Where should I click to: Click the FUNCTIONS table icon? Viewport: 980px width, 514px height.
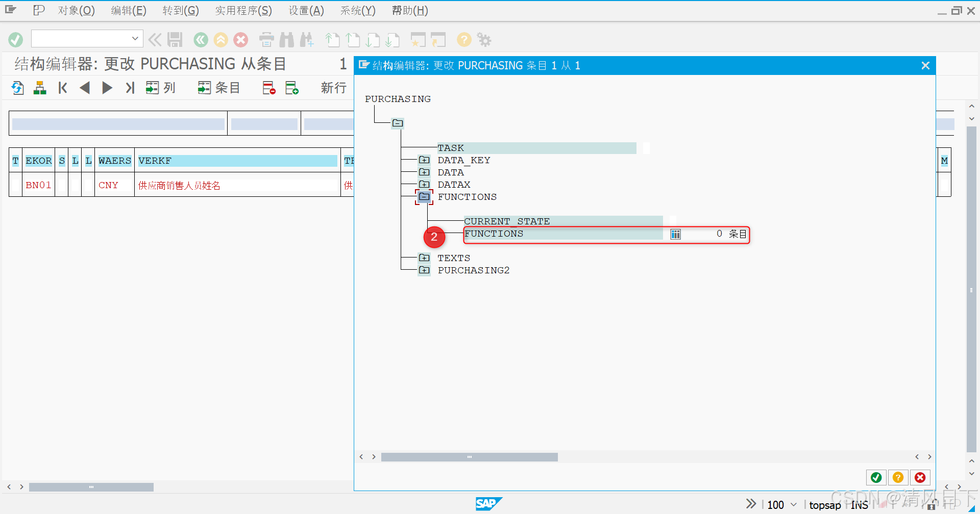(675, 234)
